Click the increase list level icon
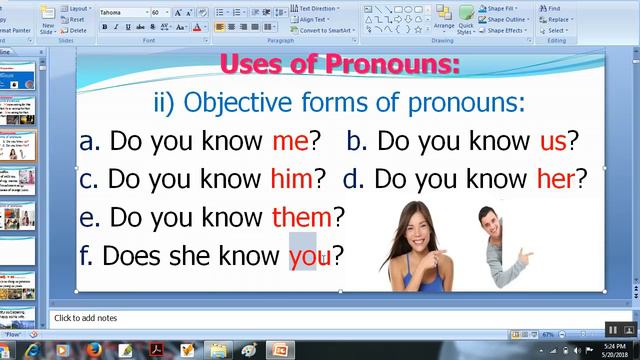The width and height of the screenshot is (640, 360). click(x=267, y=13)
